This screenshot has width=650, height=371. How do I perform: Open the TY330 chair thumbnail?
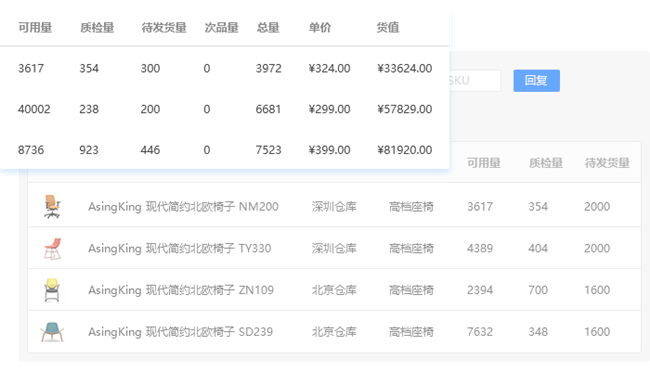point(52,248)
